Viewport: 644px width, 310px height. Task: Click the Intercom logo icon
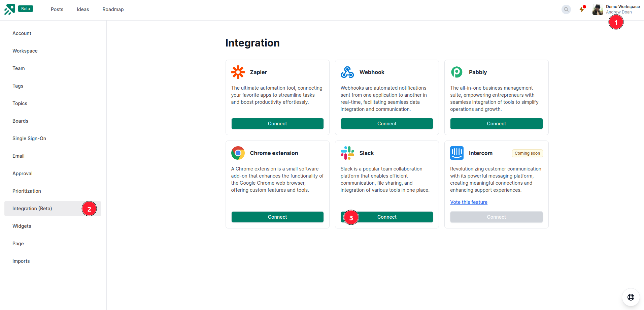point(457,153)
